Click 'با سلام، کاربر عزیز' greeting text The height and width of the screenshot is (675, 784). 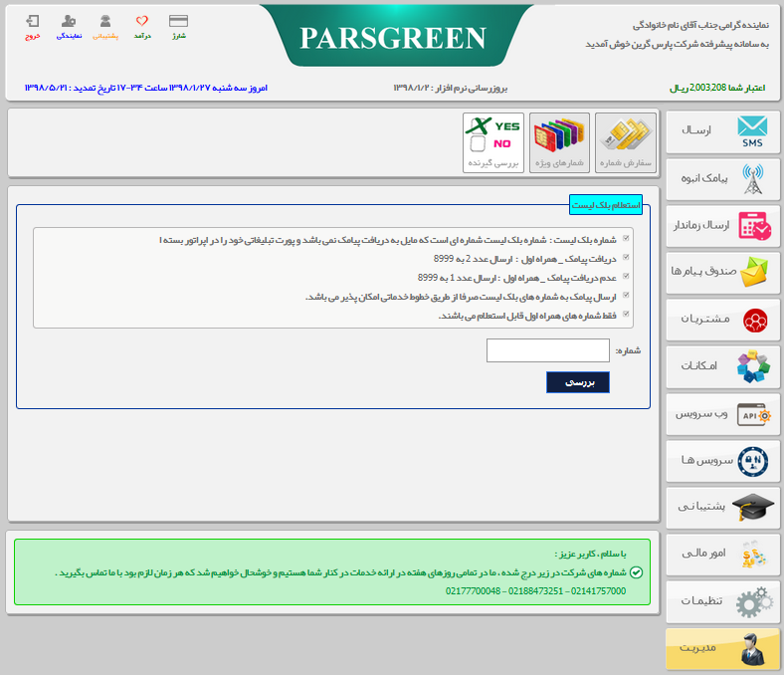pyautogui.click(x=590, y=554)
